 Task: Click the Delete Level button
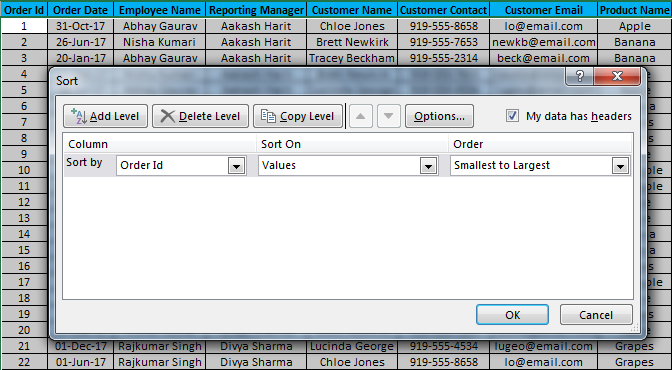(x=200, y=116)
